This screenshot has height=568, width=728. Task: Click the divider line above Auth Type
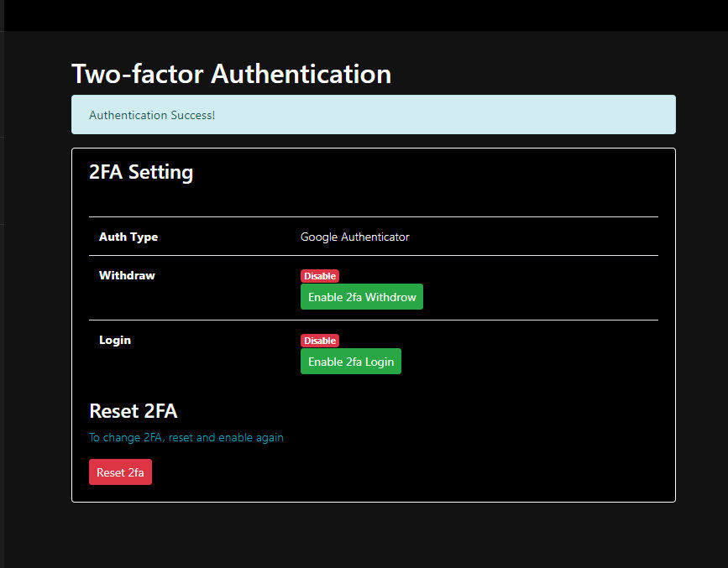tap(373, 217)
